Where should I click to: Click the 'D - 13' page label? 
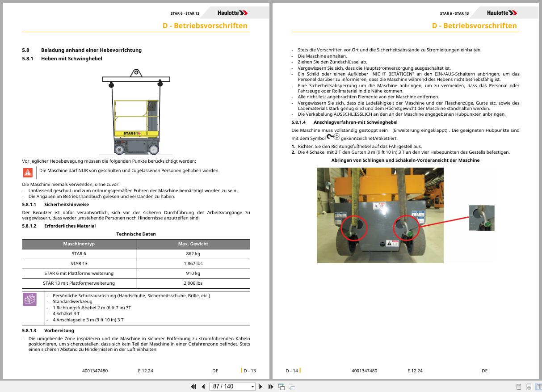(x=250, y=371)
